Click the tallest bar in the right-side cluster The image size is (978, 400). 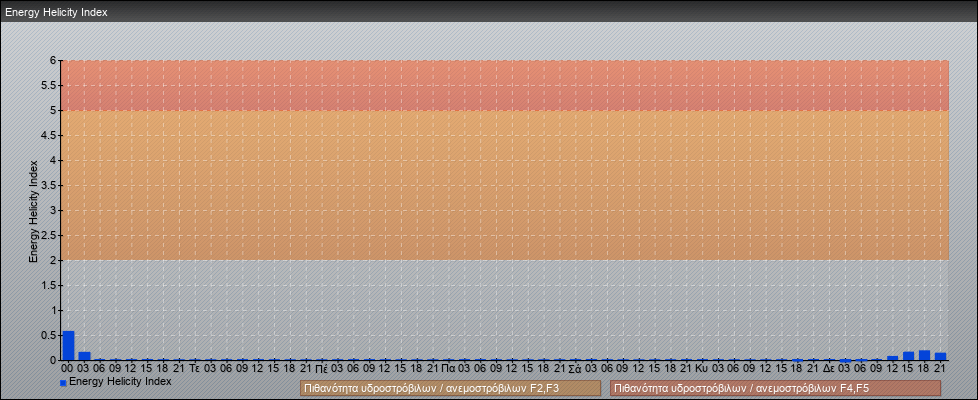pos(924,355)
